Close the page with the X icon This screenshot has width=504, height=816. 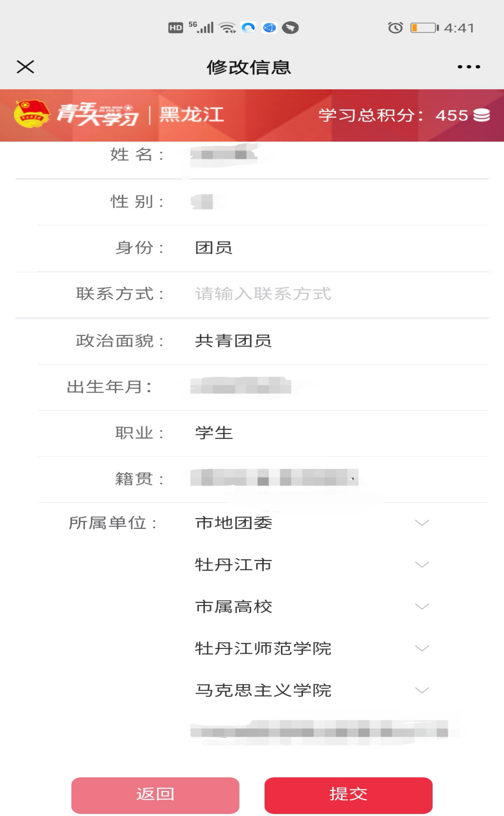[25, 67]
